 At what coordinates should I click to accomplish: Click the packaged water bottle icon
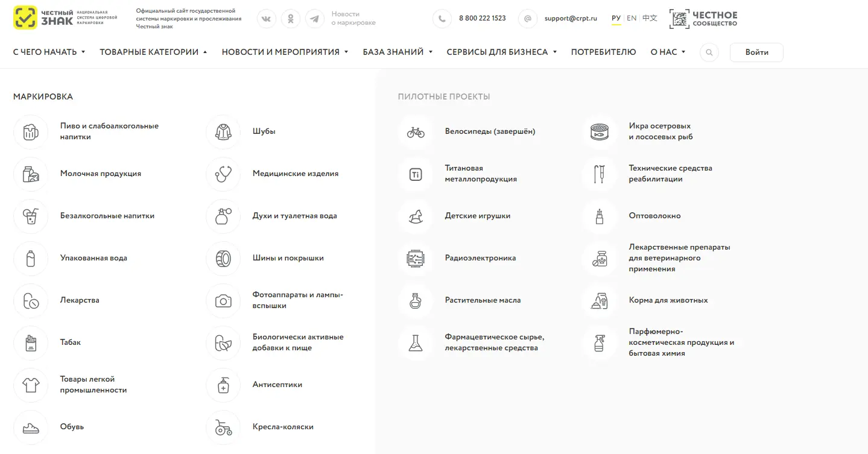31,259
